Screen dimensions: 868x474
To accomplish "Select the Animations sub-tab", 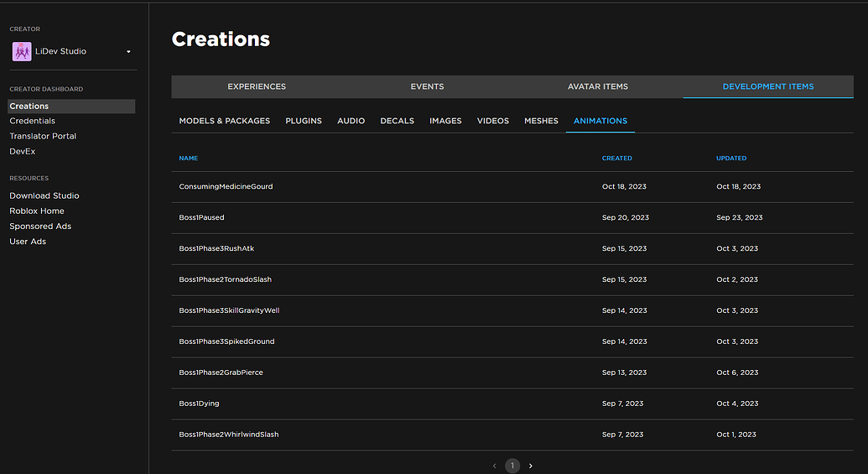I will point(600,121).
